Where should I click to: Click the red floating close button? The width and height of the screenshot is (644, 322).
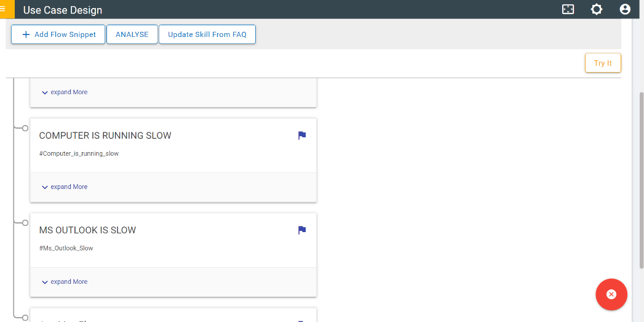point(611,294)
